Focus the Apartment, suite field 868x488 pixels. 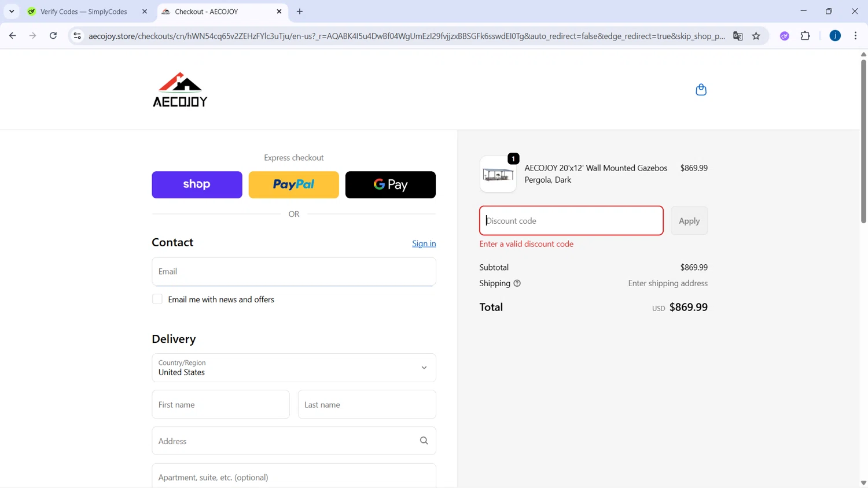click(x=294, y=476)
